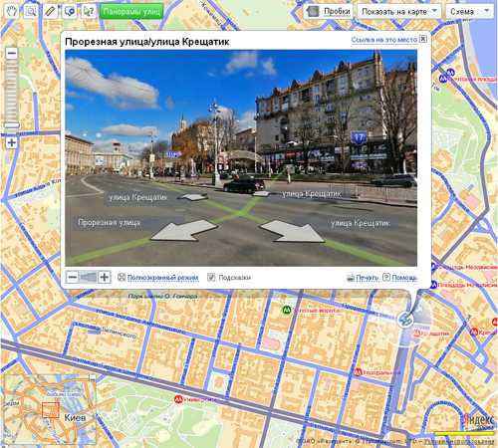
Task: Click the Печать print link
Action: click(x=367, y=278)
